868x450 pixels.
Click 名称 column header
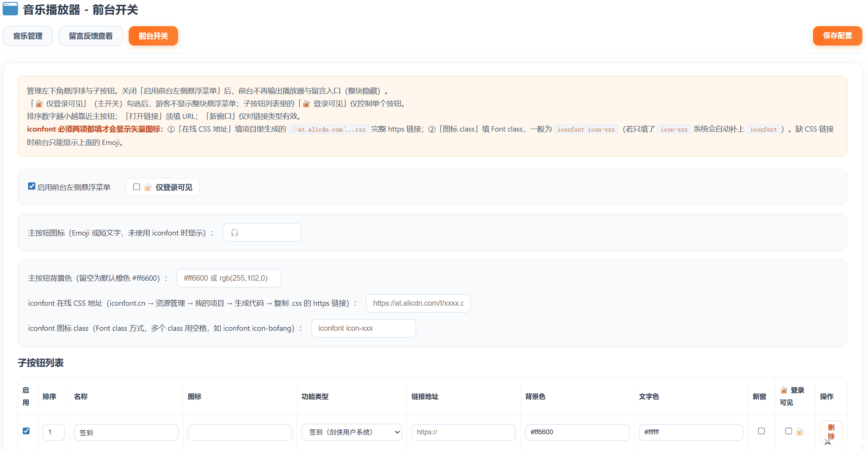(x=81, y=397)
